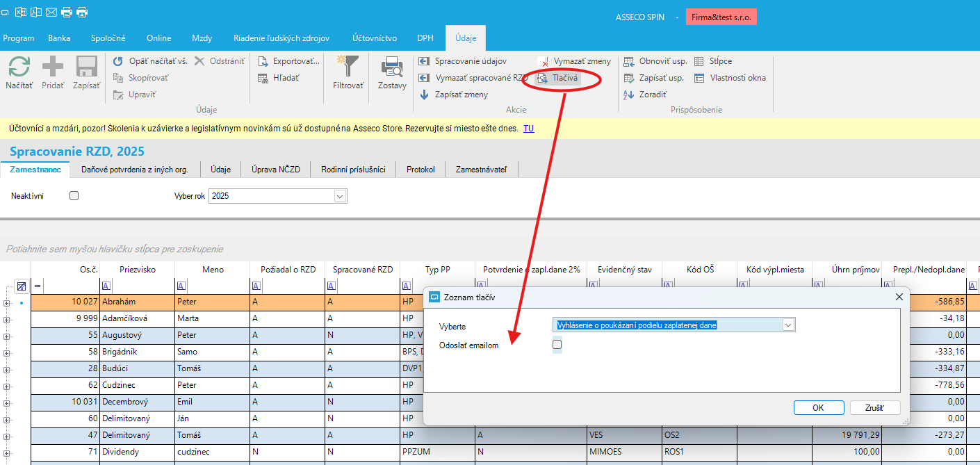Click the Exportovať icon in ribbon
The width and height of the screenshot is (980, 465).
point(263,61)
